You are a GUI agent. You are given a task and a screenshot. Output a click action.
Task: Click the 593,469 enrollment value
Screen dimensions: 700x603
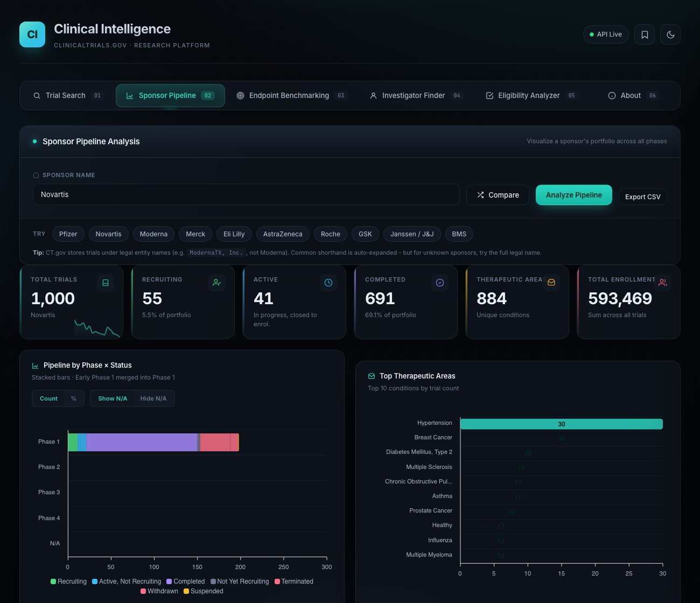click(x=620, y=298)
